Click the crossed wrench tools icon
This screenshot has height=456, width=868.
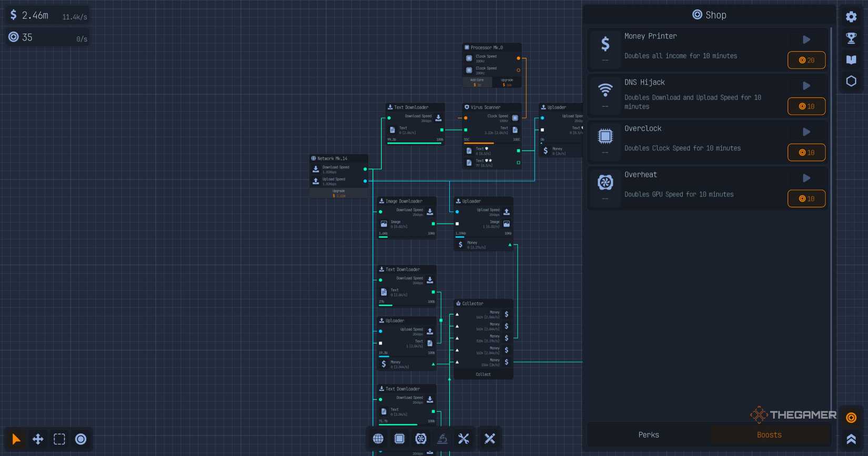click(463, 439)
